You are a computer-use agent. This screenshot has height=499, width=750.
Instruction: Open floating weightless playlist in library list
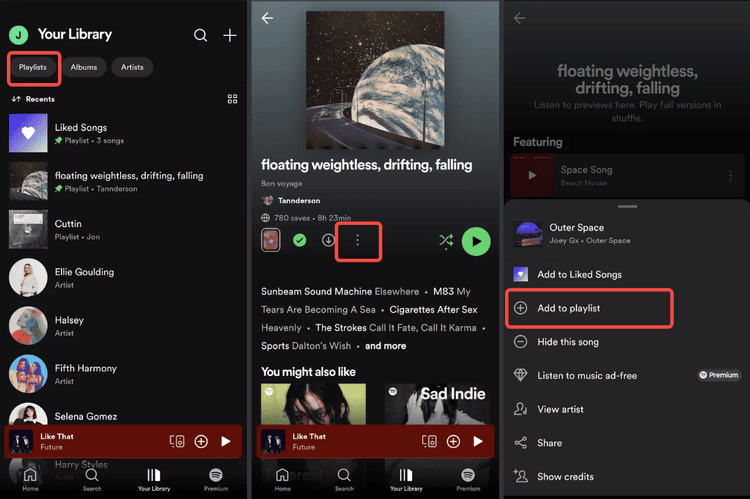coord(124,181)
